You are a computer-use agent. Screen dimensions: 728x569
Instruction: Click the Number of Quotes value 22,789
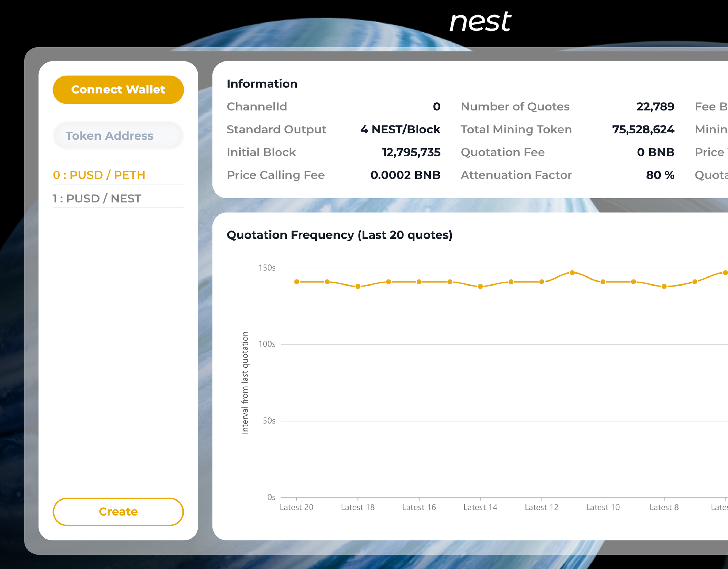[x=655, y=107]
